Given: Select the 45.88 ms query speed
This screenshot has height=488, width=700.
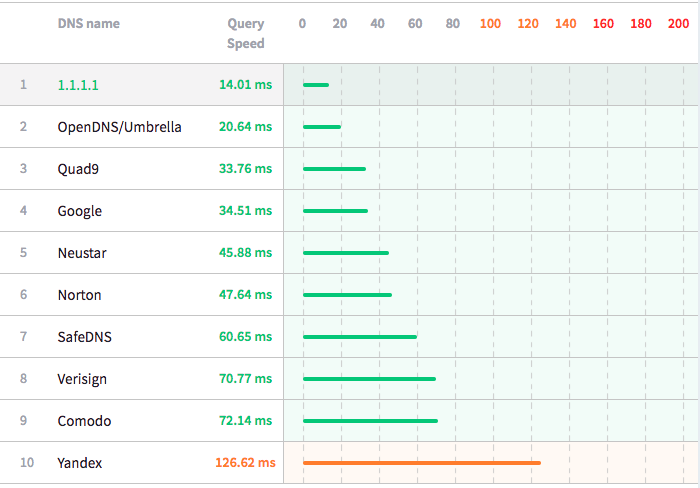Looking at the screenshot, I should [246, 252].
